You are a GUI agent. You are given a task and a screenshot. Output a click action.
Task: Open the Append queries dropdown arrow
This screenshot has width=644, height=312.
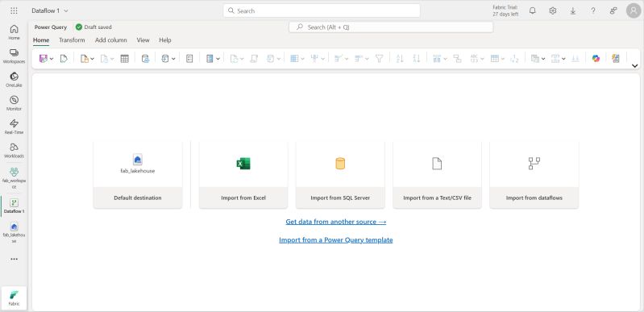[563, 59]
